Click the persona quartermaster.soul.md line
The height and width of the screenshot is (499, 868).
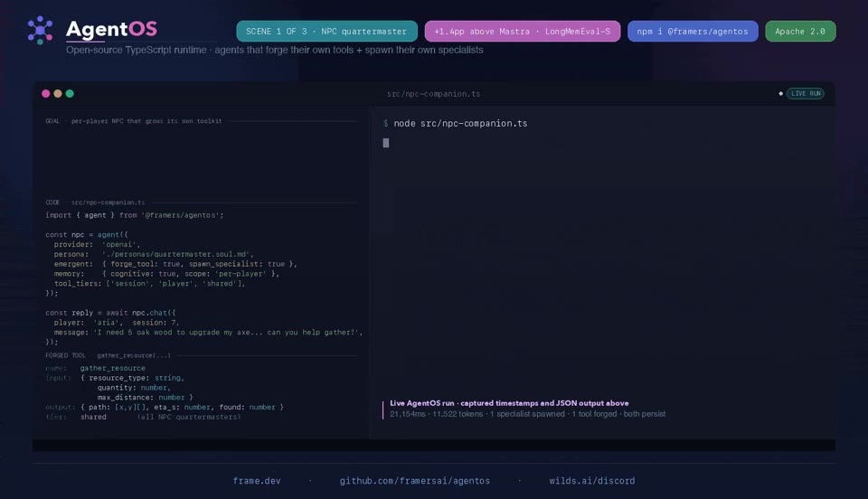pos(154,255)
